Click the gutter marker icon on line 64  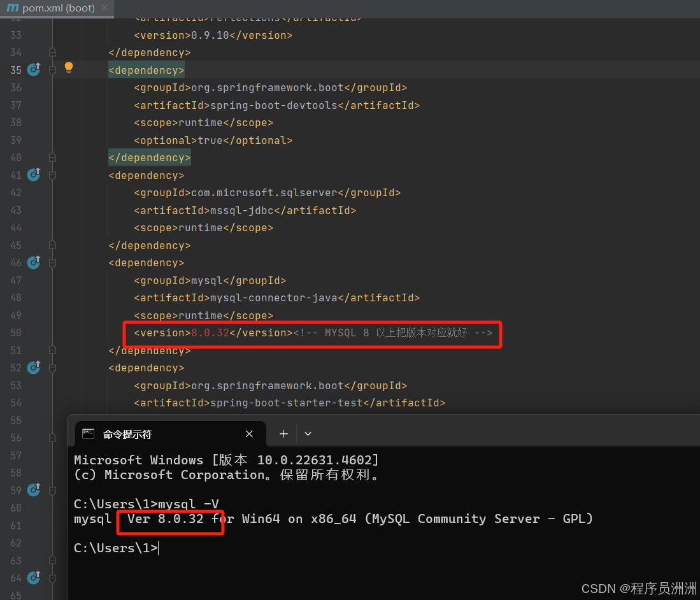click(34, 578)
